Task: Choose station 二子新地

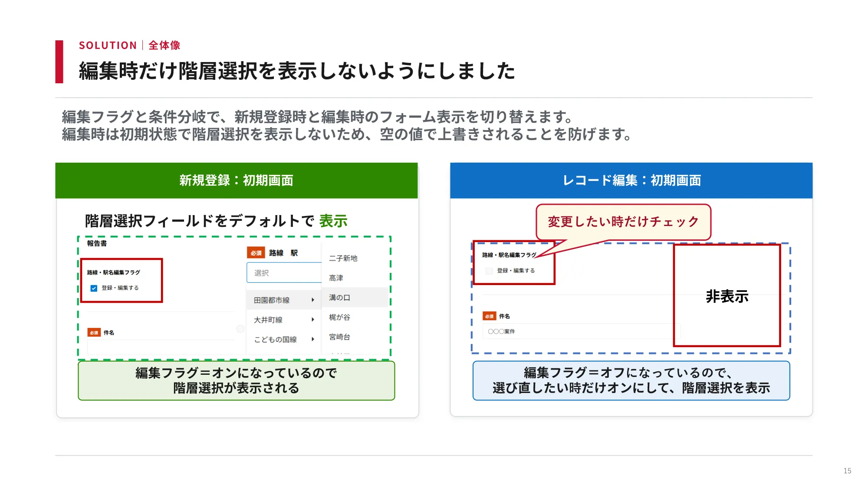Action: tap(355, 258)
